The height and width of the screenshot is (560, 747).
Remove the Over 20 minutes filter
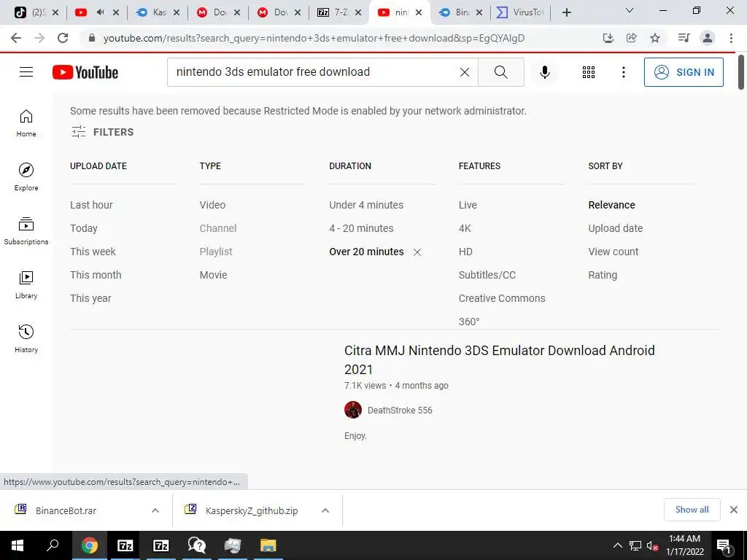(x=417, y=252)
